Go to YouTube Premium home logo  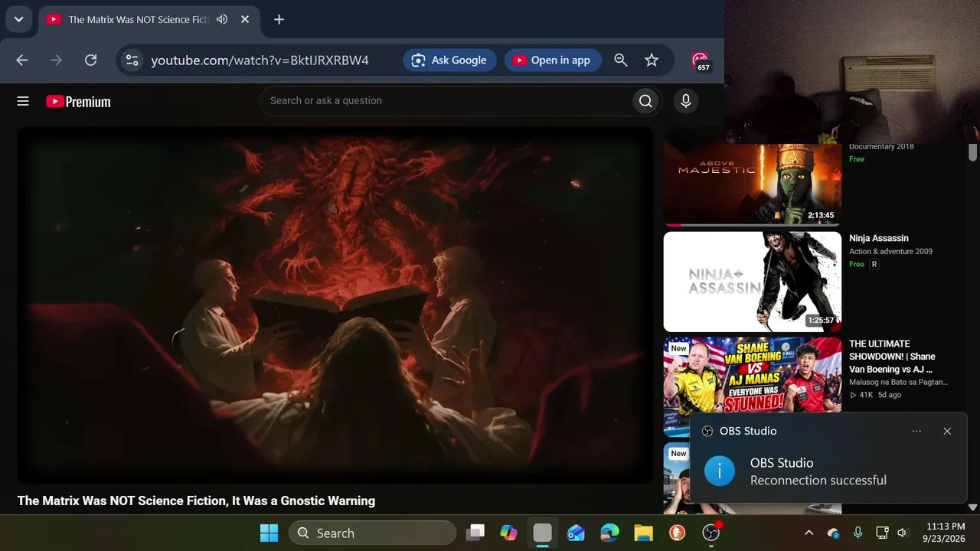(78, 101)
